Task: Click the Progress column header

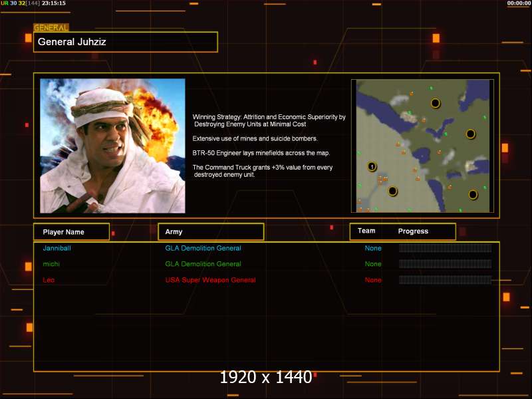Action: click(x=413, y=231)
